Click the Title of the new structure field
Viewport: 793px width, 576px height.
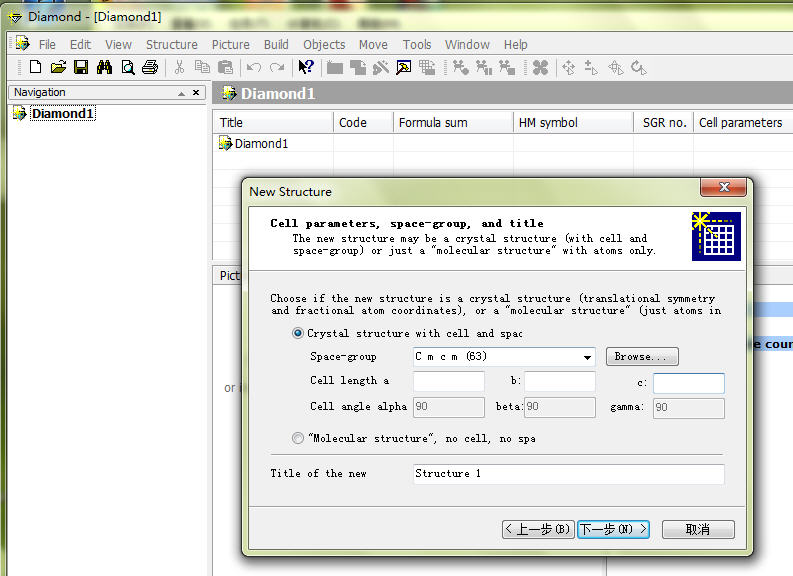[568, 474]
